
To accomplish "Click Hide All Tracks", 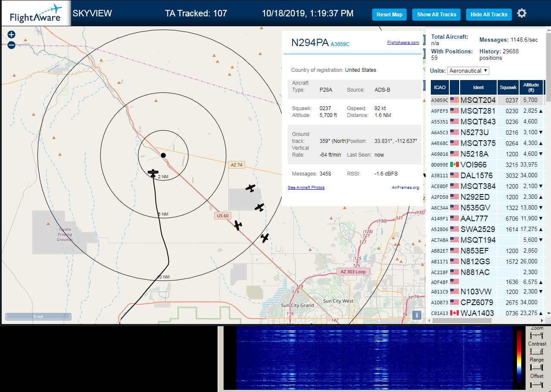I will pyautogui.click(x=489, y=15).
